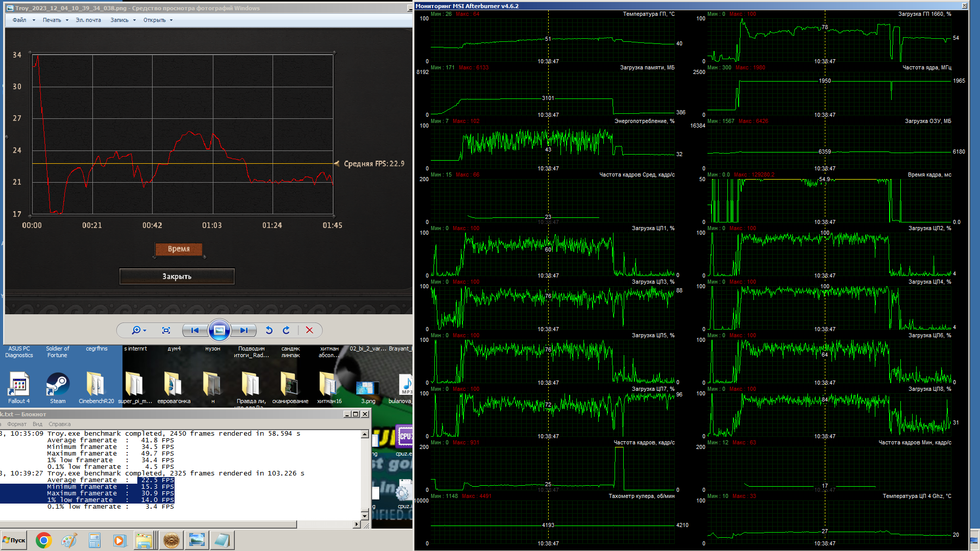
Task: Go to the next photo
Action: coord(244,331)
